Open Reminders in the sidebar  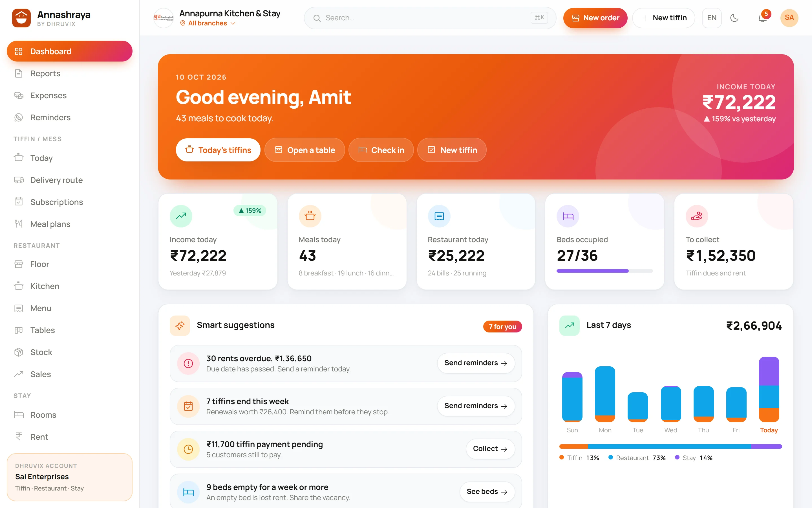coord(69,117)
